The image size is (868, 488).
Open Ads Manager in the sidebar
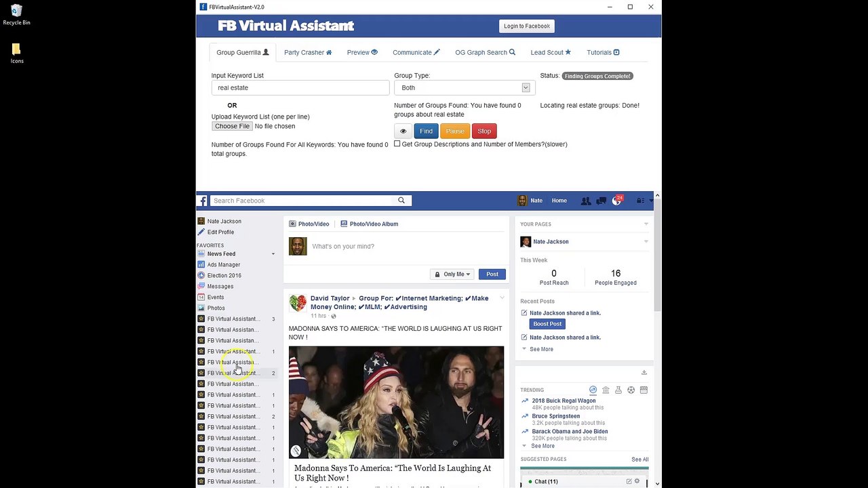[223, 264]
